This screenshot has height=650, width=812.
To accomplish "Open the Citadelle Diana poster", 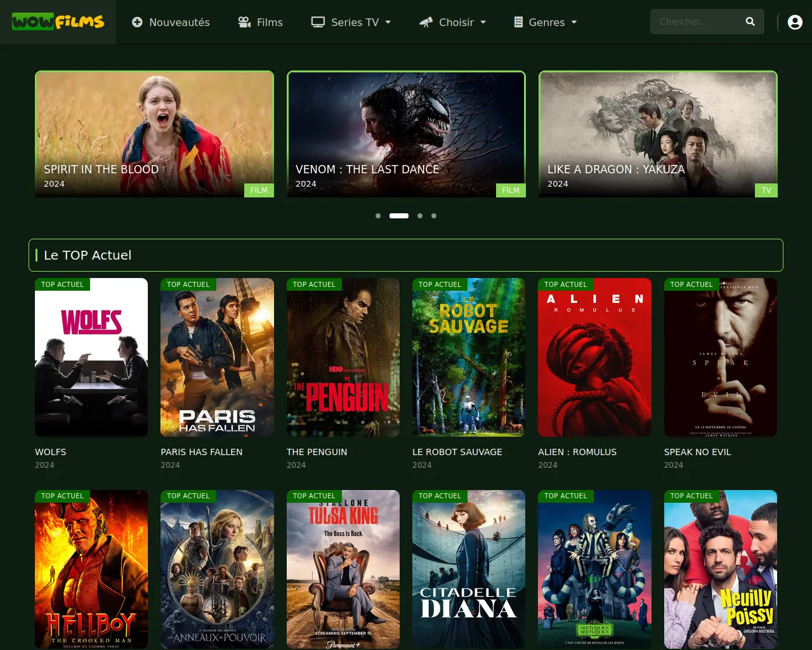I will (469, 569).
